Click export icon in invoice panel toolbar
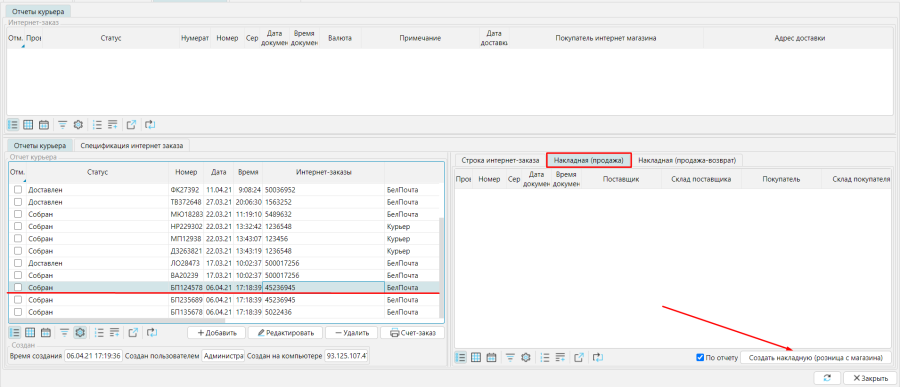Image resolution: width=900 pixels, height=387 pixels. pos(579,357)
